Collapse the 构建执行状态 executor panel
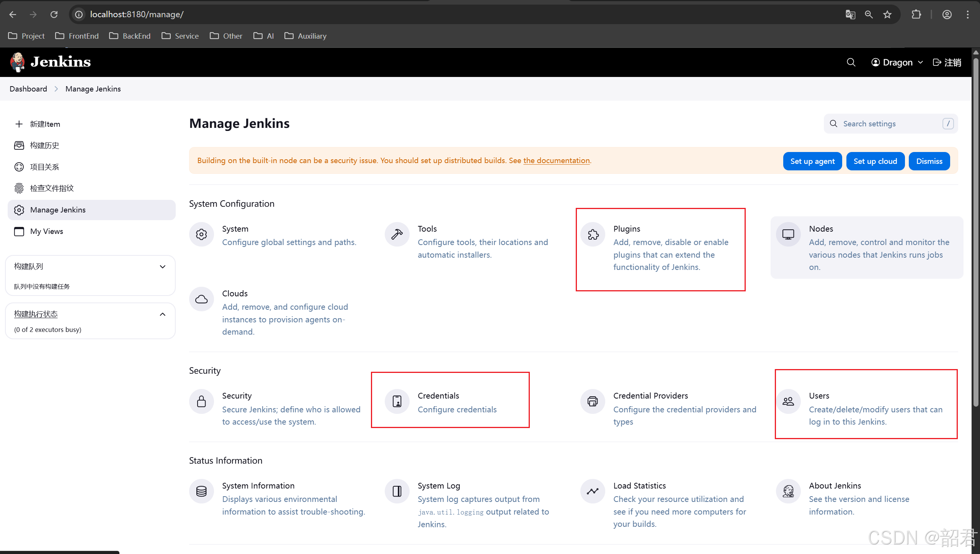Screen dimensions: 980x554 coord(163,314)
